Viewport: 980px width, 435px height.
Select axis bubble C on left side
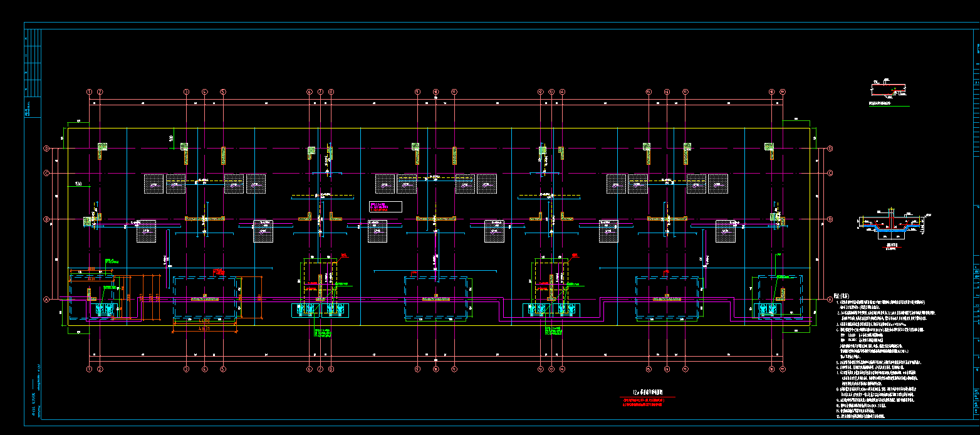tap(46, 172)
